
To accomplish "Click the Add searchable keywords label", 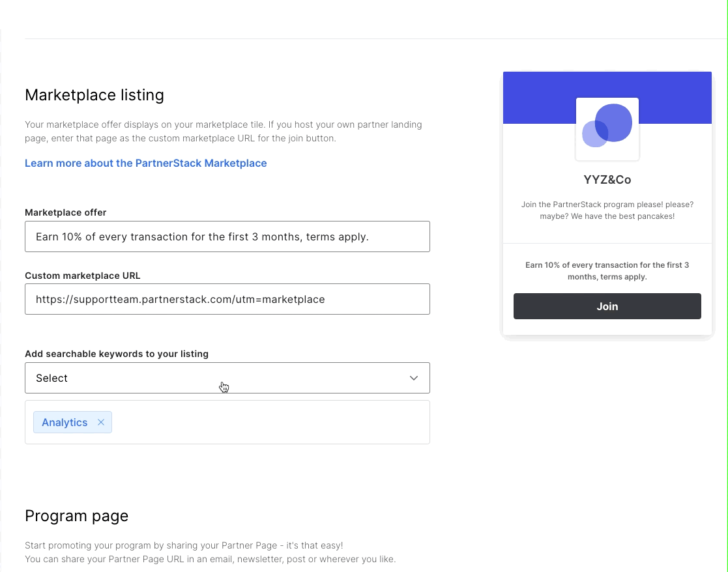I will coord(117,354).
